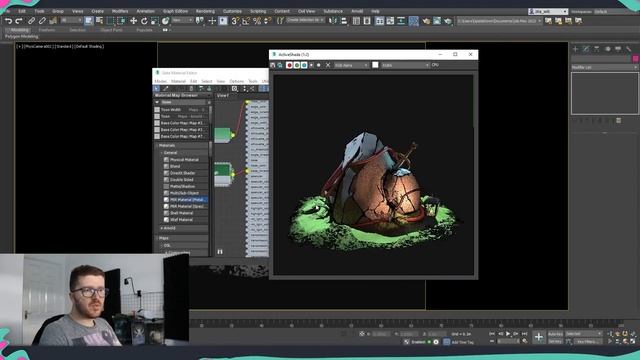Click the Play Animation button
This screenshot has width=640, height=360.
point(508,334)
